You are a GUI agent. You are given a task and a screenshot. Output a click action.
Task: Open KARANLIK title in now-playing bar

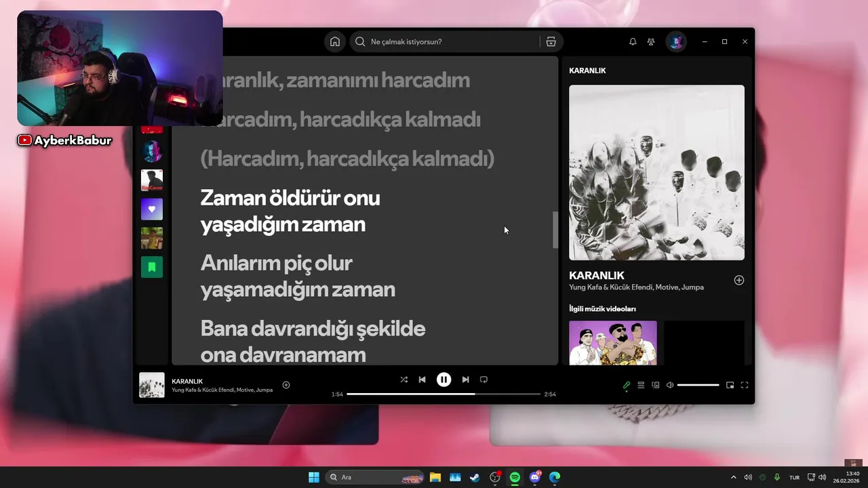point(187,382)
